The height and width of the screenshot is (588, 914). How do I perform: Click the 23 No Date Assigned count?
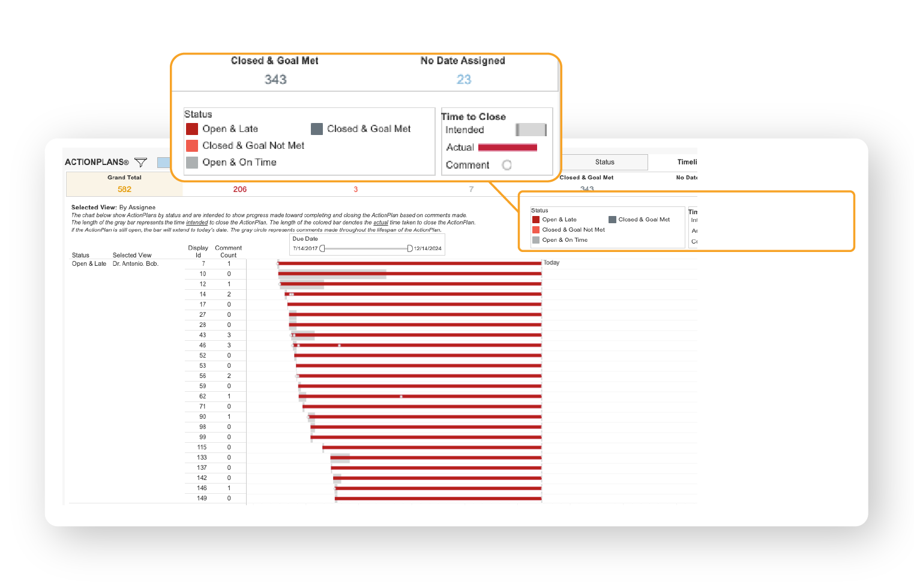pyautogui.click(x=464, y=79)
